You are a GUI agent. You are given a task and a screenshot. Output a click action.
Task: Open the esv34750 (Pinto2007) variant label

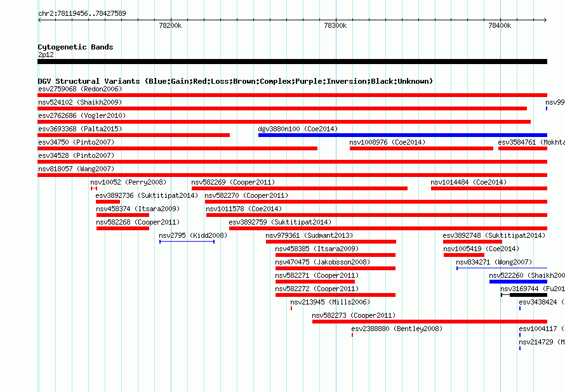tap(76, 142)
